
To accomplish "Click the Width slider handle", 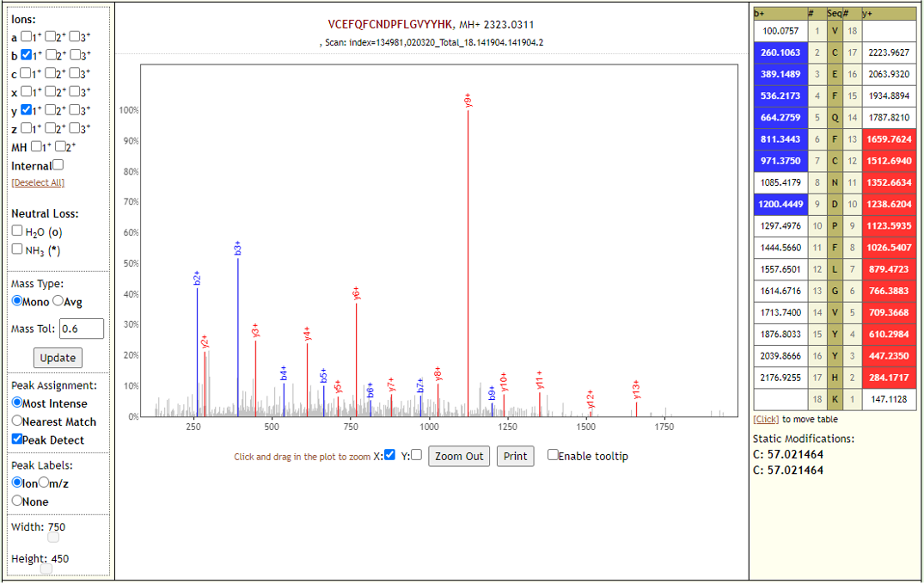I will click(53, 538).
